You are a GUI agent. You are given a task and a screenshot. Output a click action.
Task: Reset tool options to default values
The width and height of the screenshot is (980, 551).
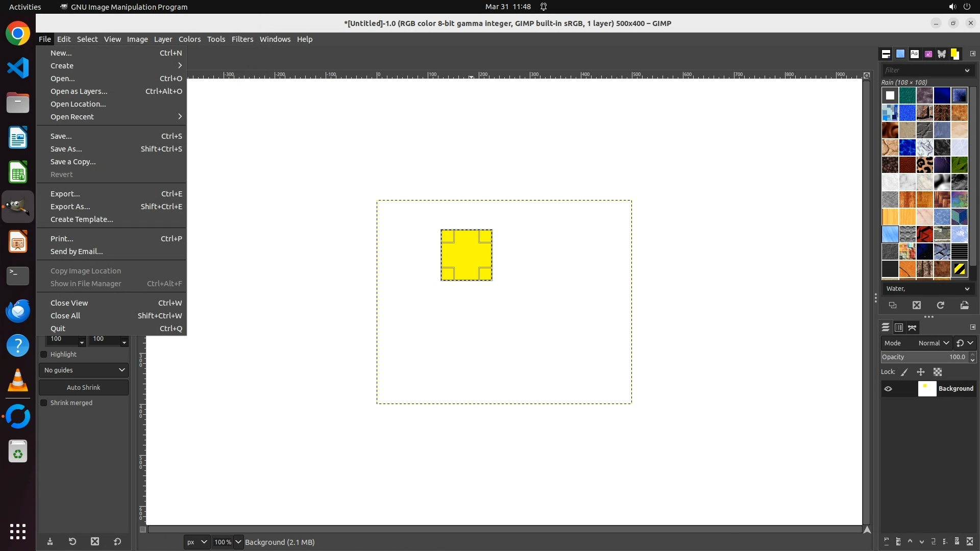tap(117, 541)
